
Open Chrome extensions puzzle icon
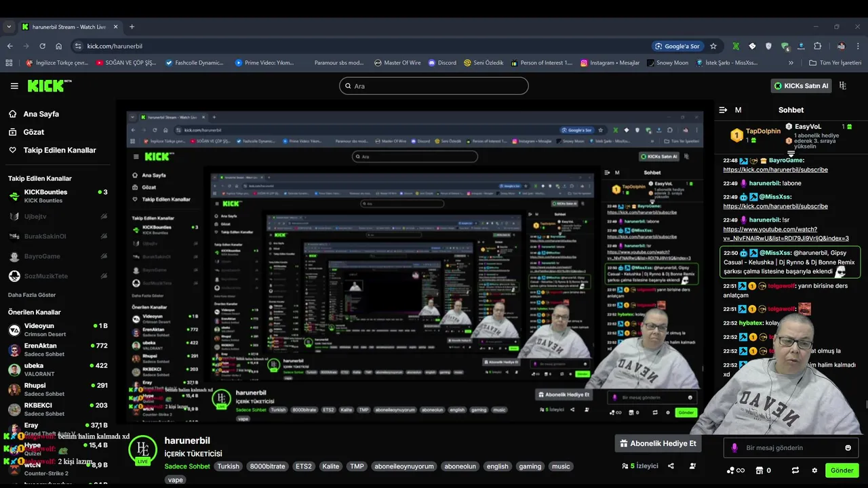(817, 46)
